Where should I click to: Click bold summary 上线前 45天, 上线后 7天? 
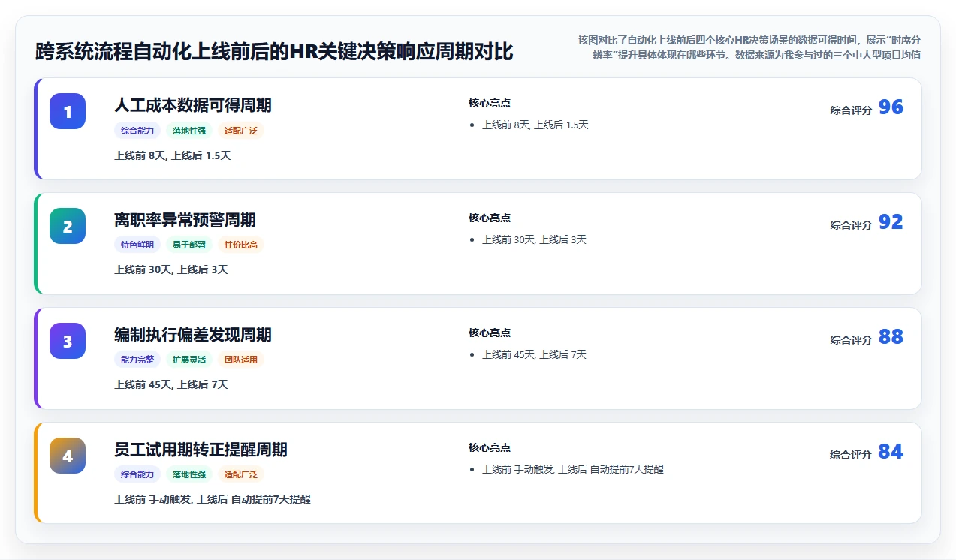170,384
